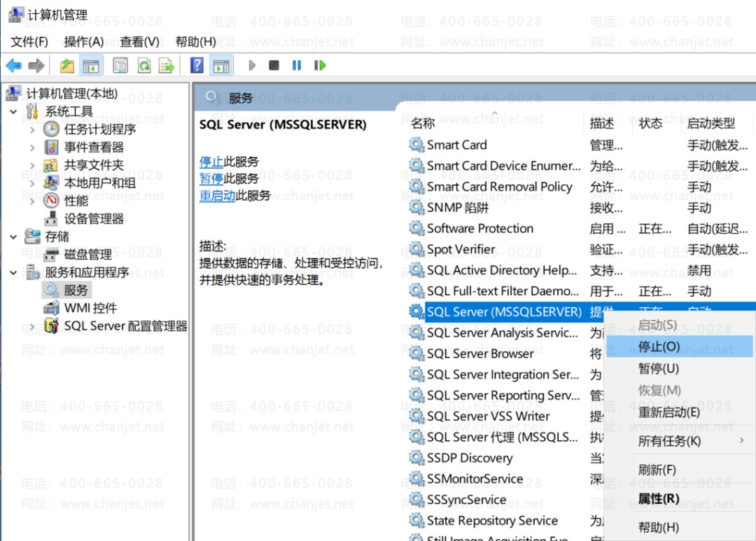
Task: Expand the 性能 node arrow
Action: coord(32,201)
